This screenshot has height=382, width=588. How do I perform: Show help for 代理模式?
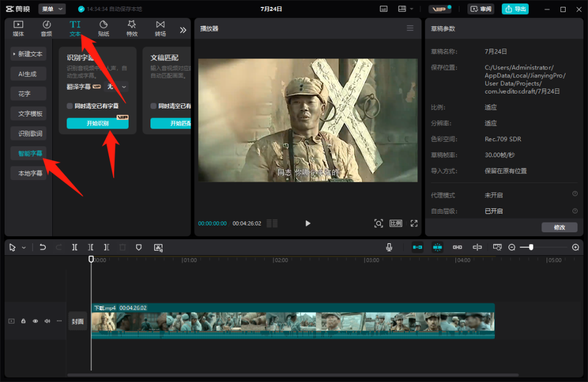(575, 194)
